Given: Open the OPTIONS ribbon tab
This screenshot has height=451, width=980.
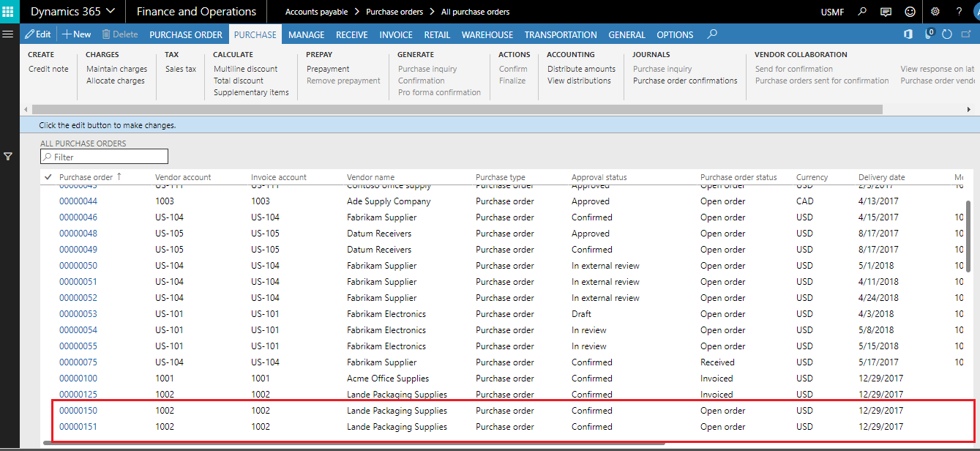Looking at the screenshot, I should pyautogui.click(x=674, y=34).
